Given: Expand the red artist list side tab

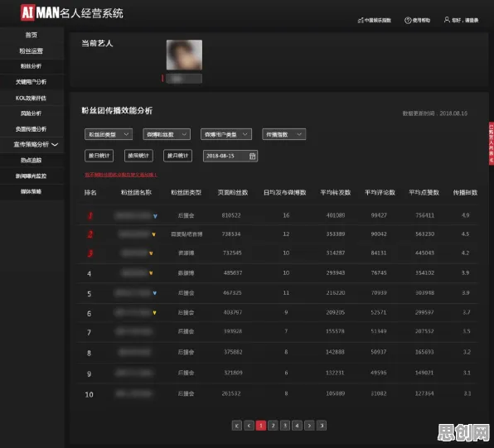Looking at the screenshot, I should click(492, 143).
